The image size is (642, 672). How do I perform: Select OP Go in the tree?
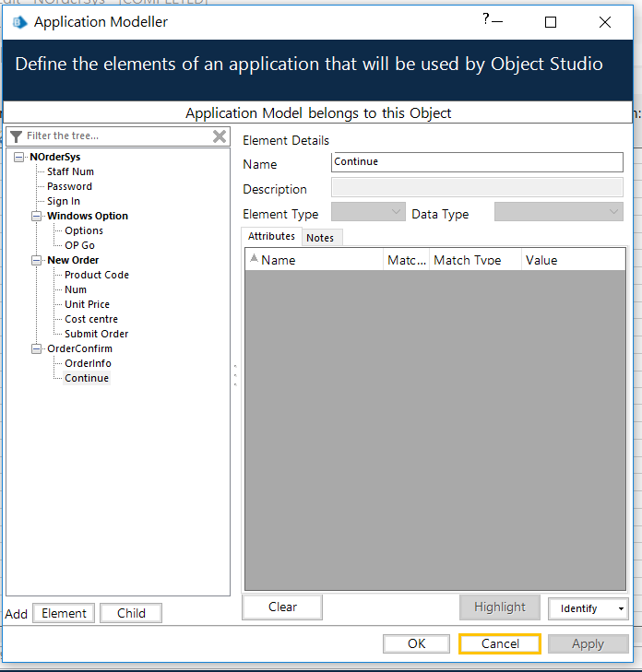tap(79, 245)
